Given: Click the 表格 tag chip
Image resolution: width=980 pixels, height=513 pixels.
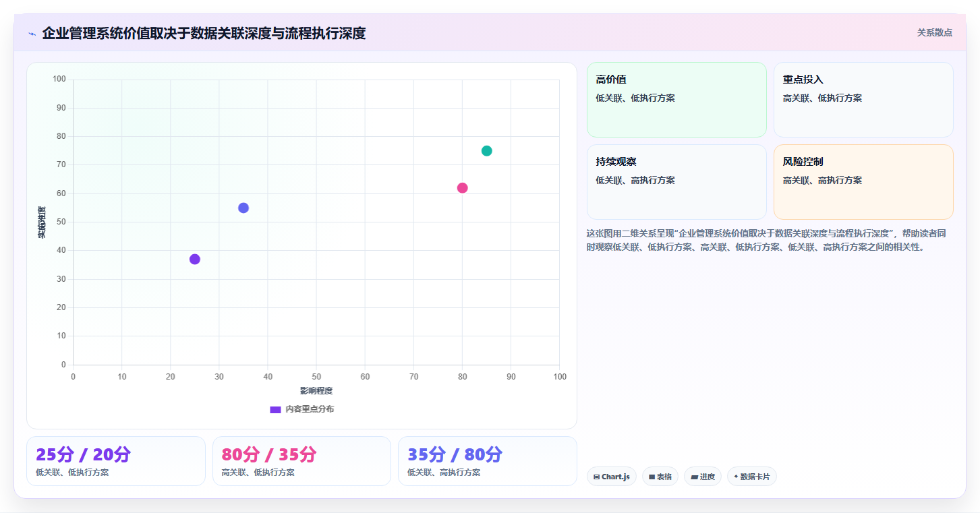Looking at the screenshot, I should click(660, 477).
